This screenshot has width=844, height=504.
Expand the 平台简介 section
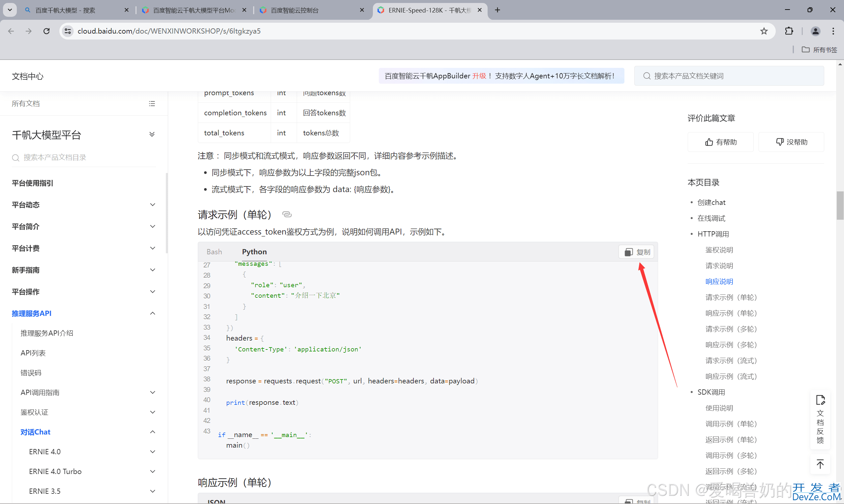tap(153, 227)
